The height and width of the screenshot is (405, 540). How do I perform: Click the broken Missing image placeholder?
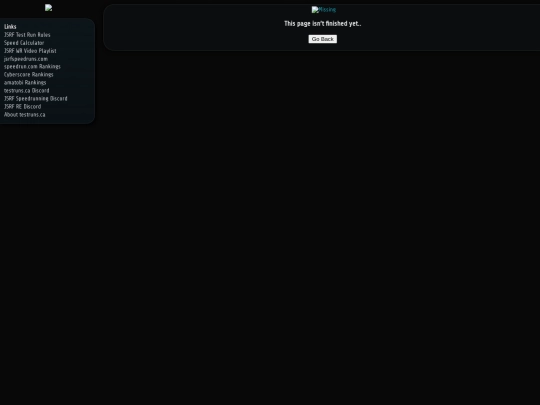pyautogui.click(x=323, y=10)
